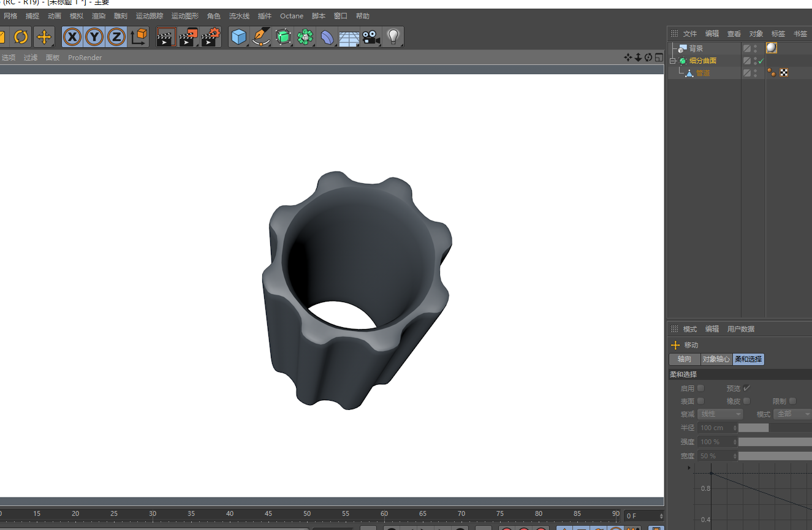The image size is (812, 530).
Task: Open the 运动图形 menu
Action: pos(185,16)
